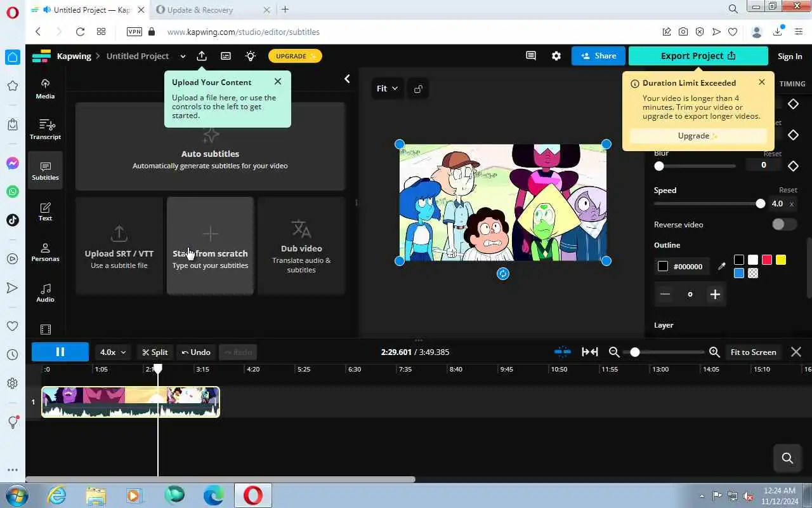812x508 pixels.
Task: Open Opera sidebar WhatsApp icon
Action: (12, 191)
